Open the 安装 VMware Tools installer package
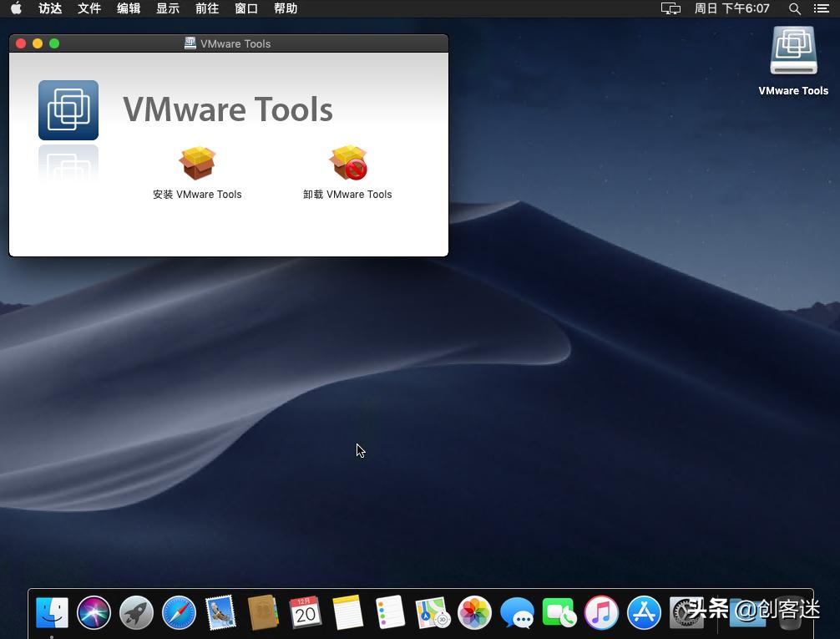 click(x=197, y=163)
